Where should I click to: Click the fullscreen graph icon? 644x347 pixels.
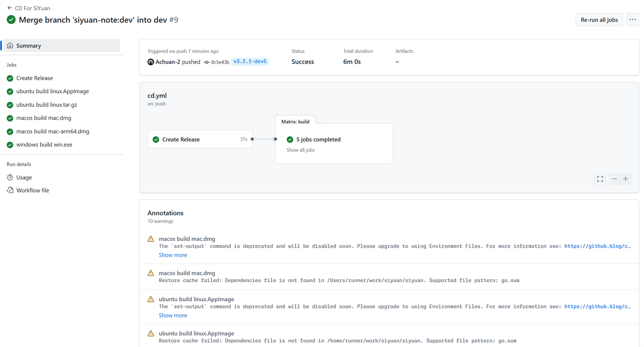[600, 179]
